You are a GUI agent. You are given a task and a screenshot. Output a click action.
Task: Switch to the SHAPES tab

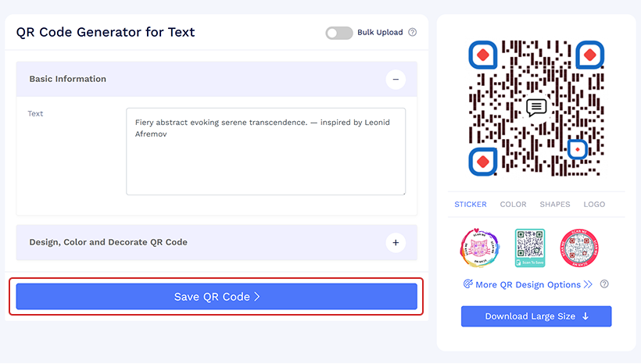tap(555, 205)
